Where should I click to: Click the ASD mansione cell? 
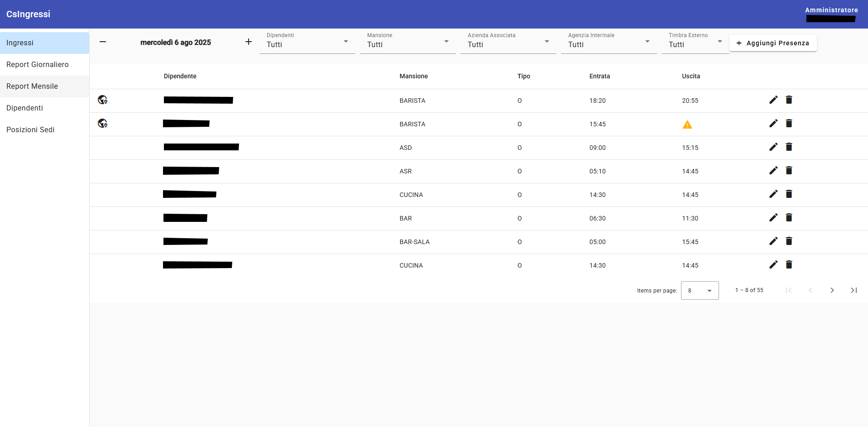point(406,148)
